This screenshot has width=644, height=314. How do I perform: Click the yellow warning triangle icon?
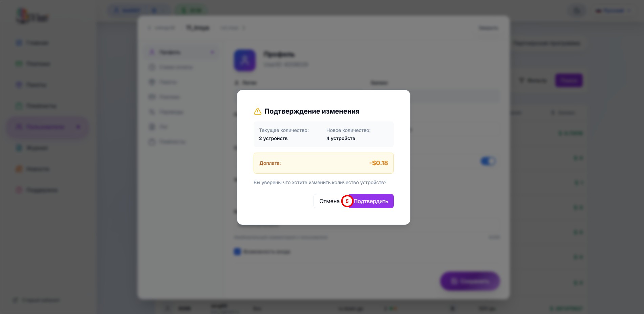click(257, 111)
